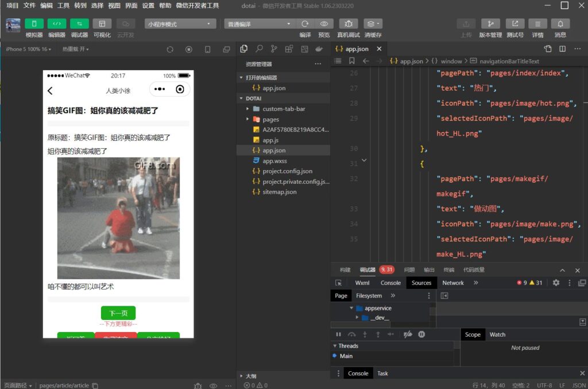Viewport: 588px width, 389px height.
Task: Click the green 下一页 button
Action: click(118, 313)
